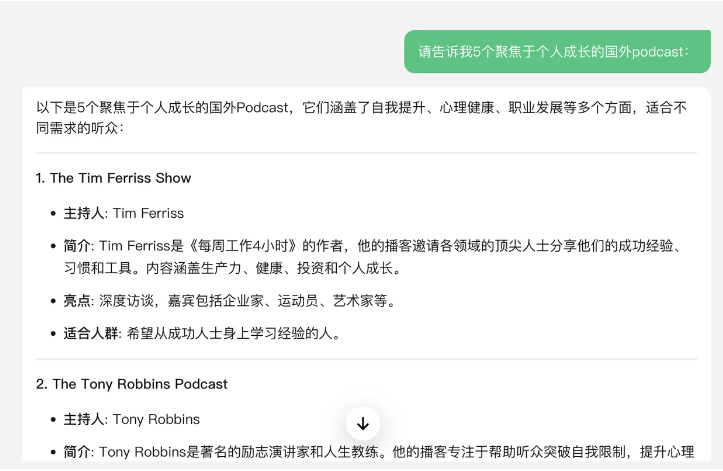Click the "适合人群: 希望从成功人士" bullet line
Viewport: 723px width, 471px height.
pyautogui.click(x=202, y=333)
